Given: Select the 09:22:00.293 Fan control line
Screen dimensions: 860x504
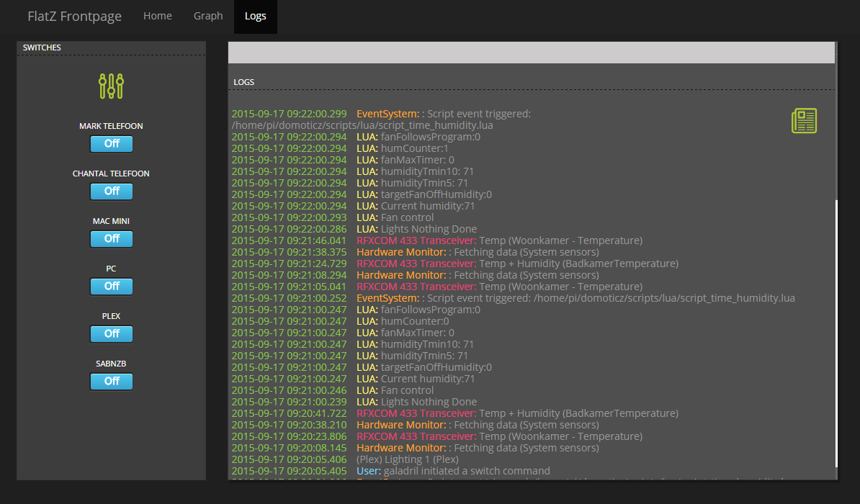Looking at the screenshot, I should click(x=332, y=217).
